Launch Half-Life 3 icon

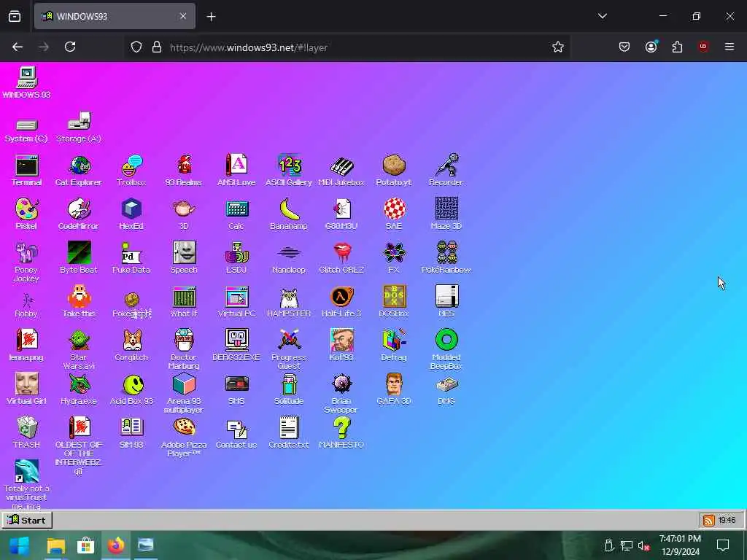(x=341, y=297)
